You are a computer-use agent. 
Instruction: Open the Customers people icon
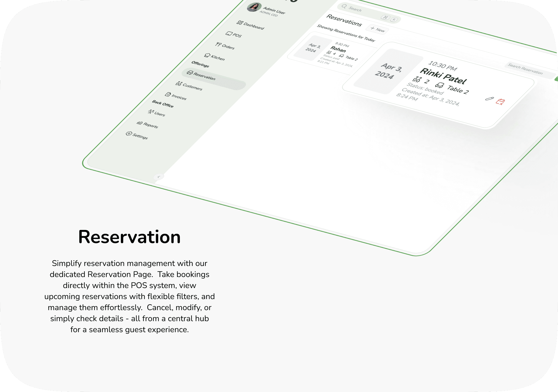click(x=178, y=84)
